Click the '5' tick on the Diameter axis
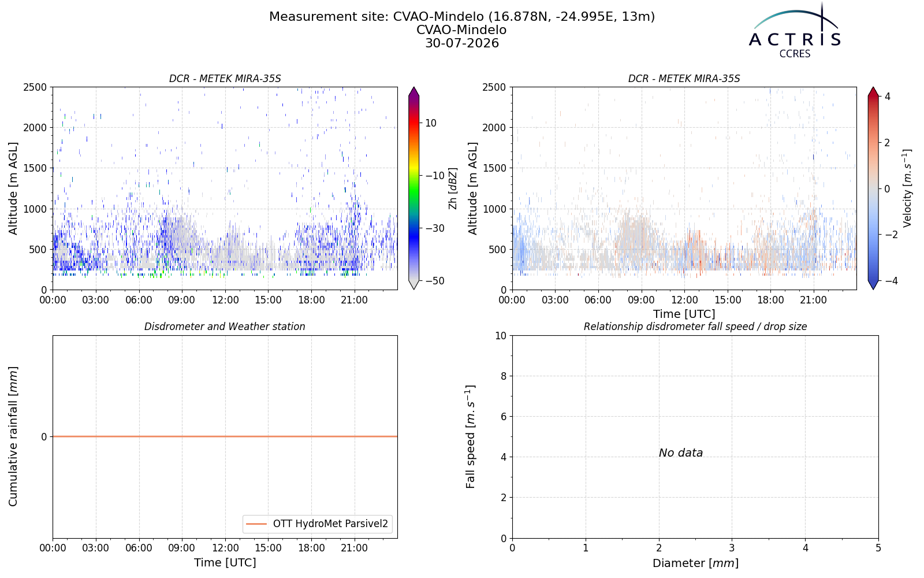924x578 pixels. 878,548
